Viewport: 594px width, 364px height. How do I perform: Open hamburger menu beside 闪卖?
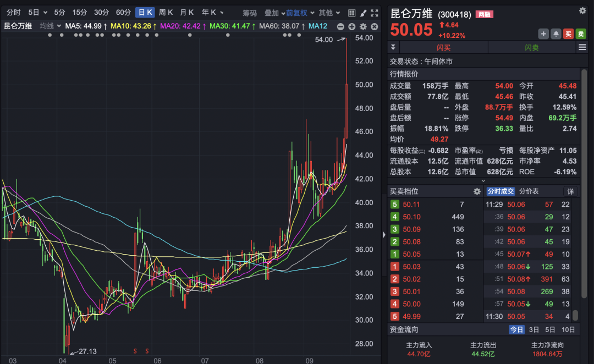pos(582,47)
